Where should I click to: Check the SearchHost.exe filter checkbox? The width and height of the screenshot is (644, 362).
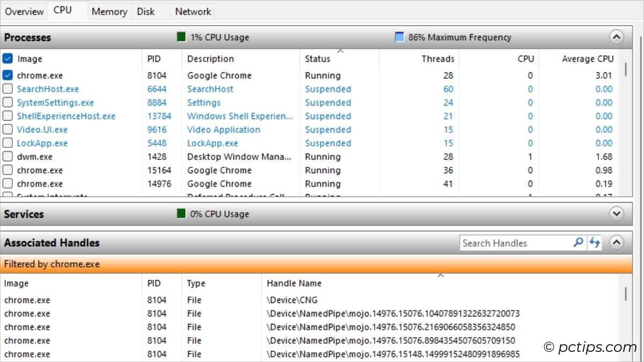click(x=7, y=88)
